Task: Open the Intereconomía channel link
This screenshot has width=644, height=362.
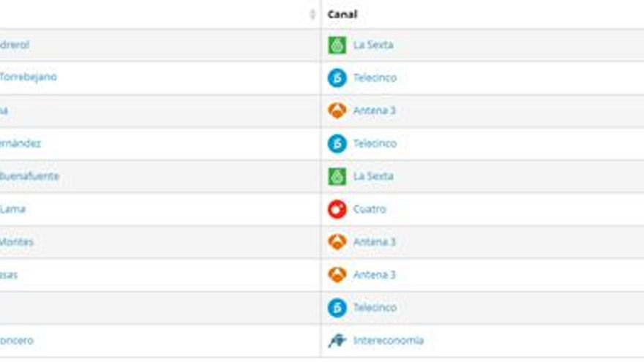Action: coord(388,341)
